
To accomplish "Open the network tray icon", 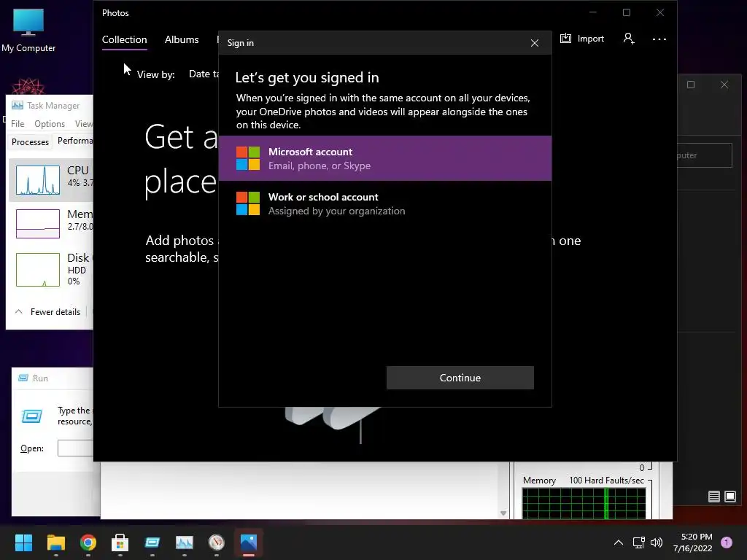I will point(638,542).
